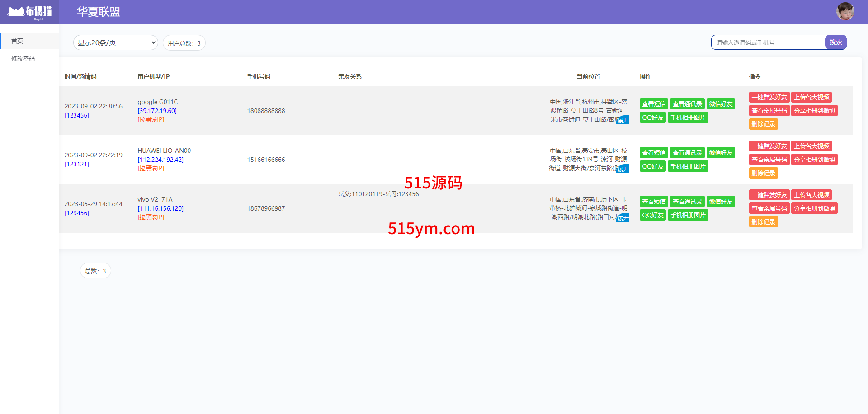Focus the invite code or phone search field
The width and height of the screenshot is (868, 414).
(x=768, y=42)
